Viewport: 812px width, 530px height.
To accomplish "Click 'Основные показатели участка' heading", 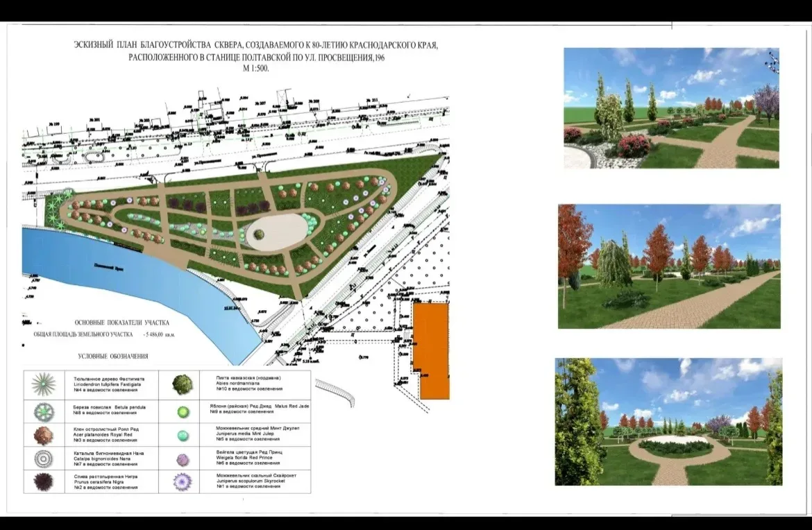I will click(123, 323).
